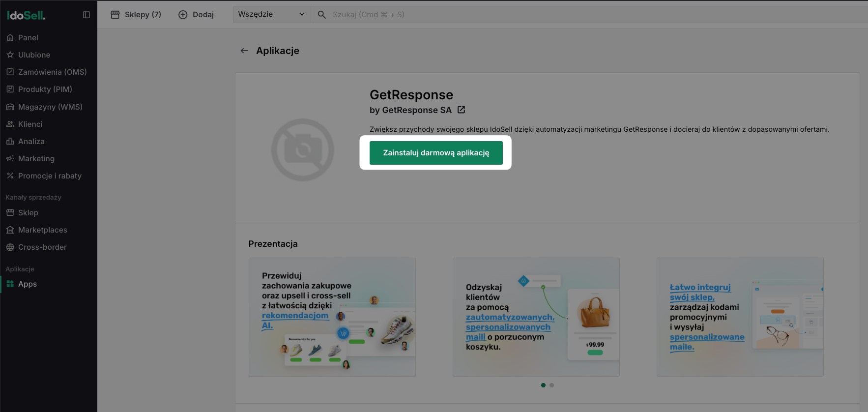Click the Ulubione star icon

point(10,55)
